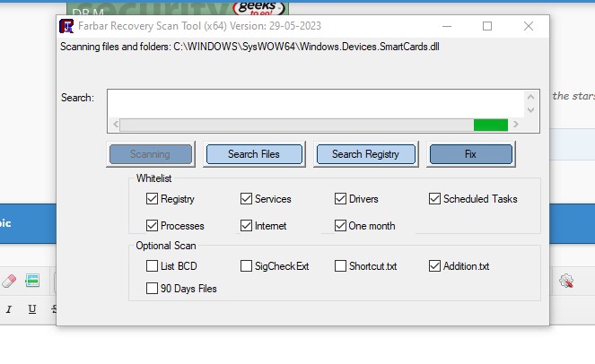Click inside the Search text box

316,104
